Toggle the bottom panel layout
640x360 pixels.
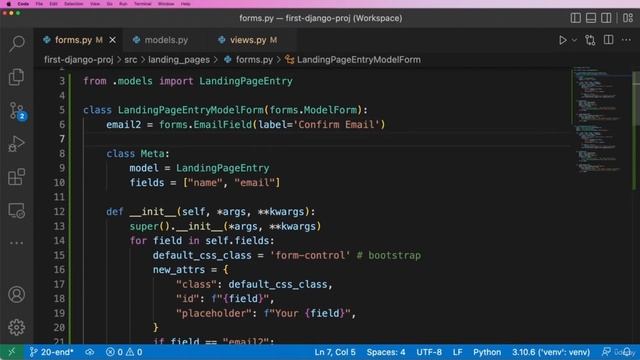[591, 18]
